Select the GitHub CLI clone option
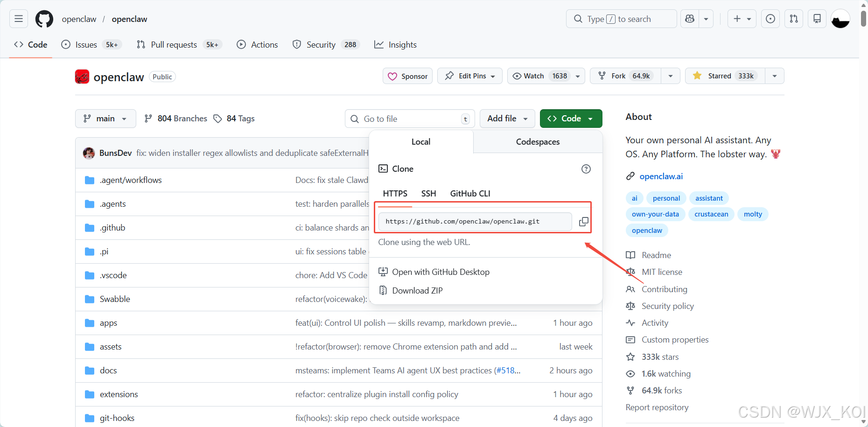The height and width of the screenshot is (427, 868). click(470, 194)
